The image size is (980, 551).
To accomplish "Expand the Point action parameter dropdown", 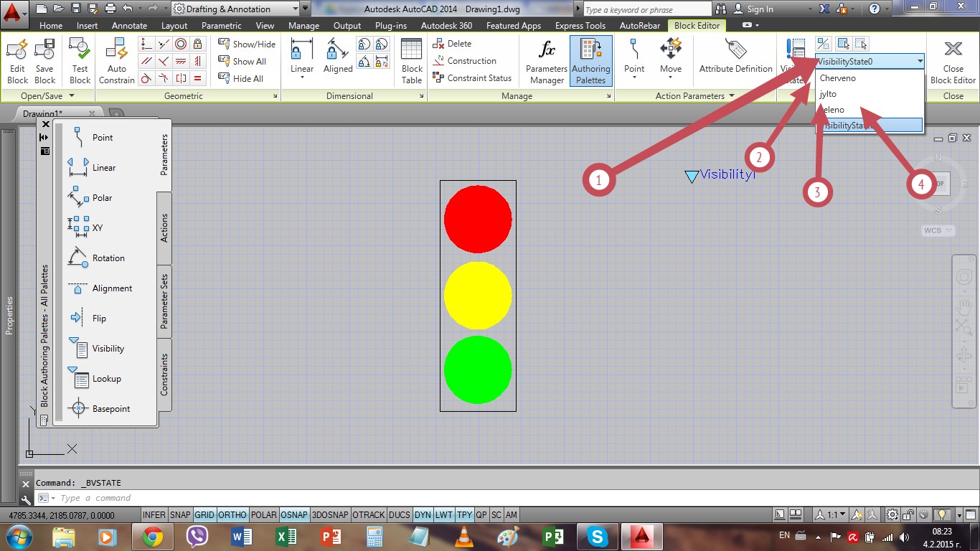I will click(x=634, y=77).
